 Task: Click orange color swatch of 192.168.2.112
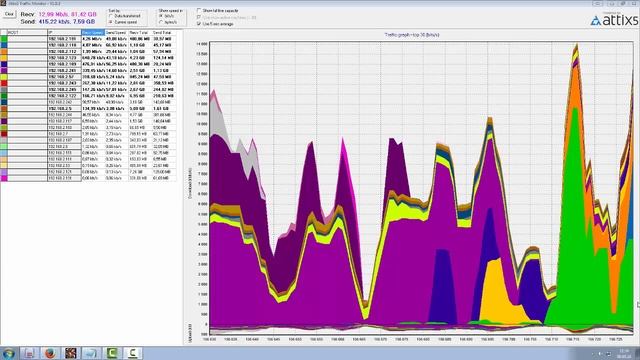click(x=4, y=51)
